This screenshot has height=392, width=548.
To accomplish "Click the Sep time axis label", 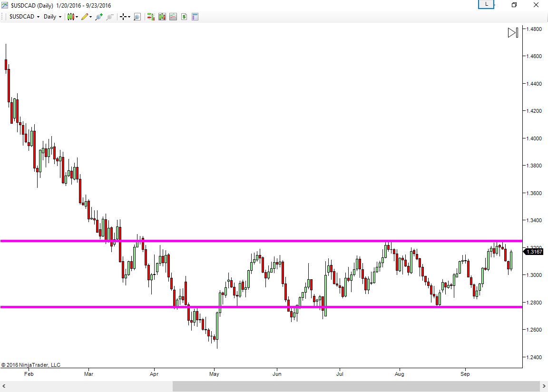I will tap(465, 374).
